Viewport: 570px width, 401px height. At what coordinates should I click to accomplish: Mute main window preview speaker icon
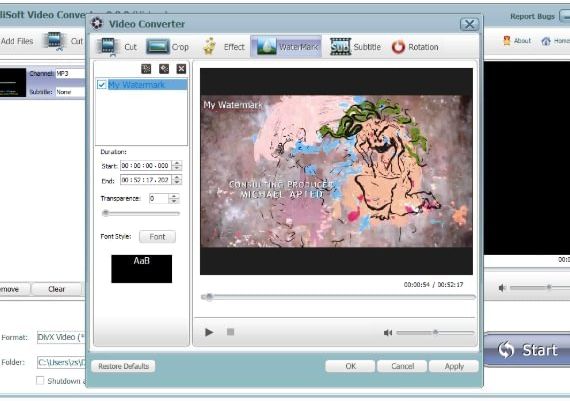502,288
